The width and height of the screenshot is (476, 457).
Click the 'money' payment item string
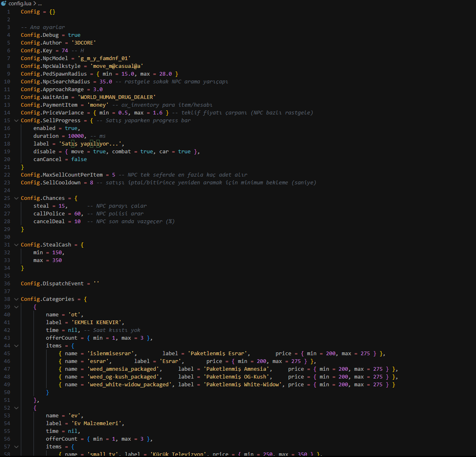coord(98,105)
